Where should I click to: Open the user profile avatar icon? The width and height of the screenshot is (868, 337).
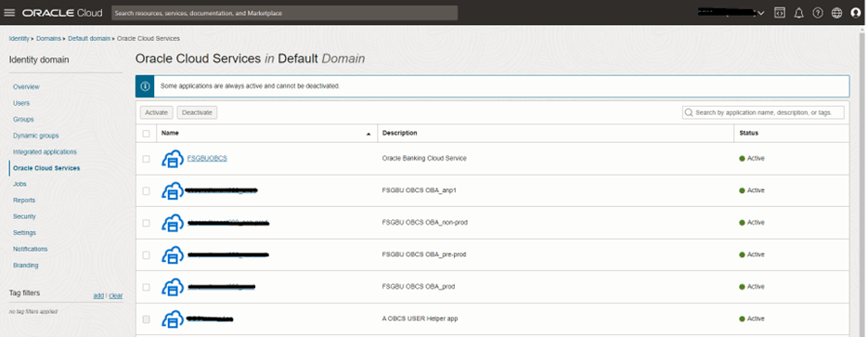pos(856,13)
